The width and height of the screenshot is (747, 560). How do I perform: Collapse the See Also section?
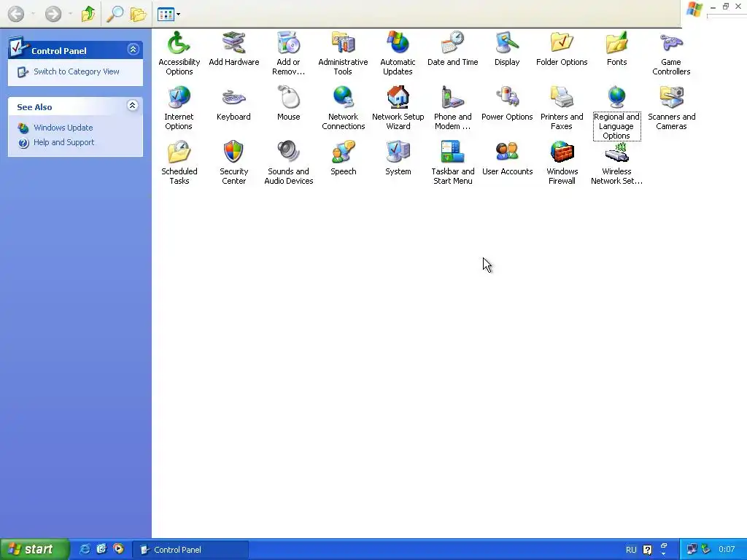pyautogui.click(x=133, y=105)
